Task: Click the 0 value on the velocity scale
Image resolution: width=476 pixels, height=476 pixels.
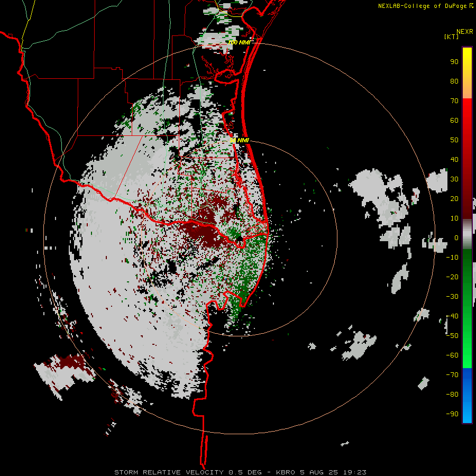Action: tap(456, 237)
